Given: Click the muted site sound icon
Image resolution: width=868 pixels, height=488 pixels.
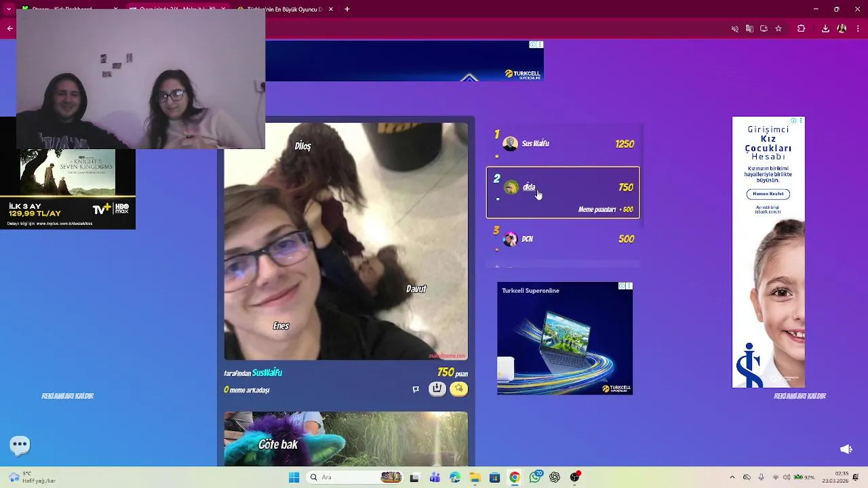Looking at the screenshot, I should pyautogui.click(x=735, y=28).
